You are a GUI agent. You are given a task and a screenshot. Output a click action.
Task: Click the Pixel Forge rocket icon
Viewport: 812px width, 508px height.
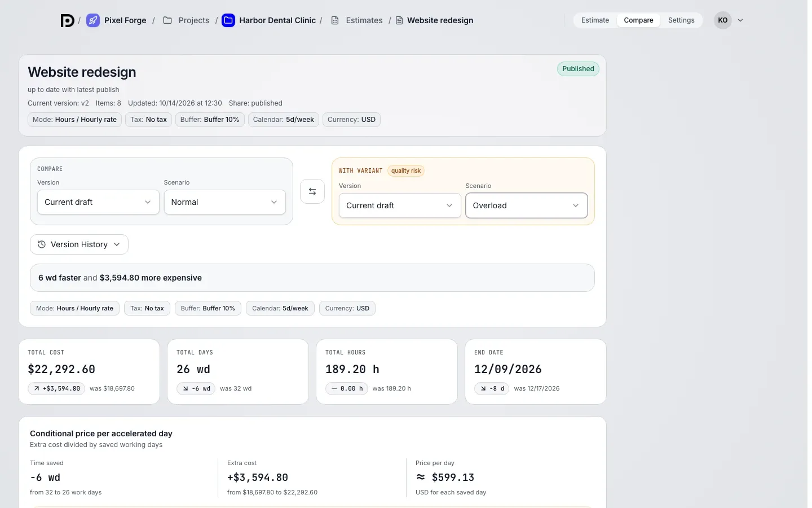pos(93,21)
